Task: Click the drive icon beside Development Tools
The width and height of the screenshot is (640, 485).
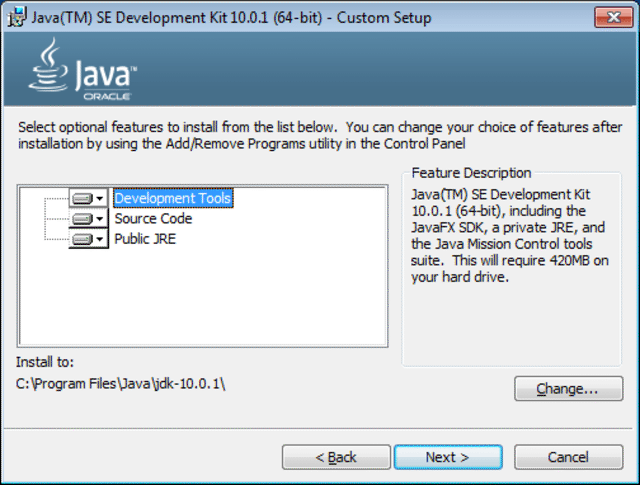Action: click(x=82, y=199)
